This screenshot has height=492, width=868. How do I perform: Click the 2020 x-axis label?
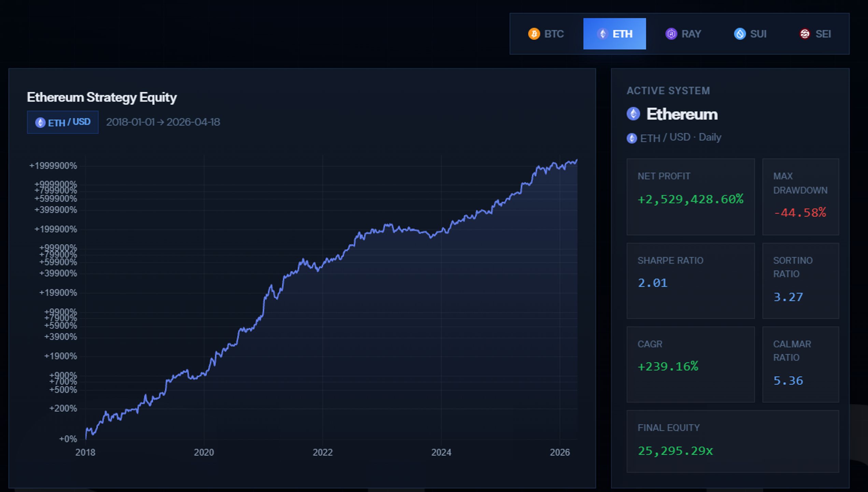[x=204, y=453]
